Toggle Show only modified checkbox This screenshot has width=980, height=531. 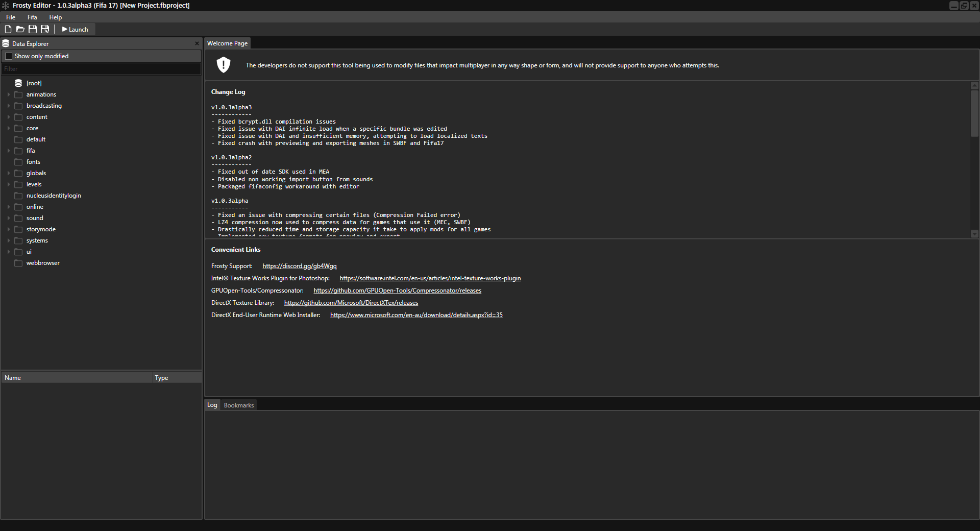pyautogui.click(x=9, y=56)
